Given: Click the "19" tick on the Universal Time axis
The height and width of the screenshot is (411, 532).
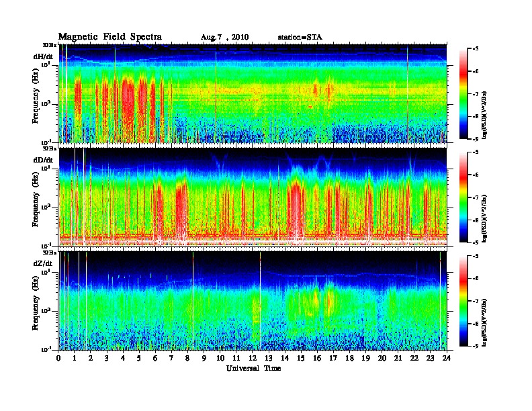Looking at the screenshot, I should tap(366, 359).
